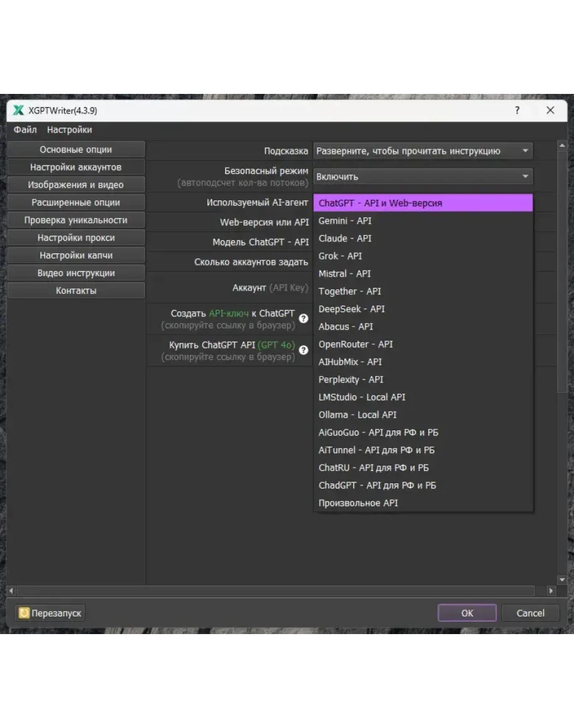
Task: Open the Файл menu
Action: 25,130
